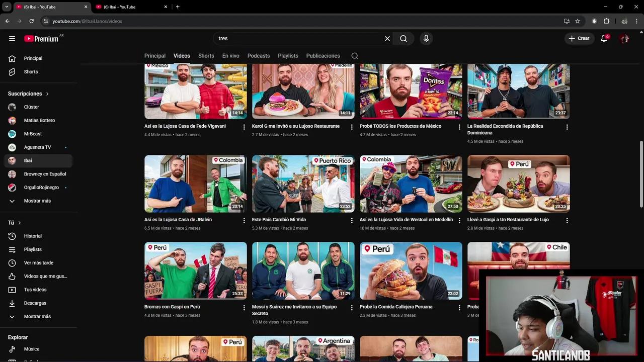This screenshot has height=362, width=644.
Task: Switch to Shorts channel tab
Action: pos(206,56)
